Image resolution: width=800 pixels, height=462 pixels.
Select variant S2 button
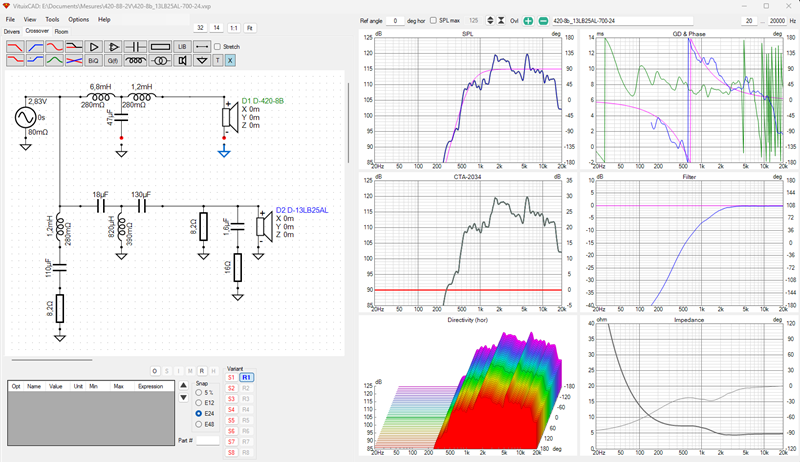[232, 389]
